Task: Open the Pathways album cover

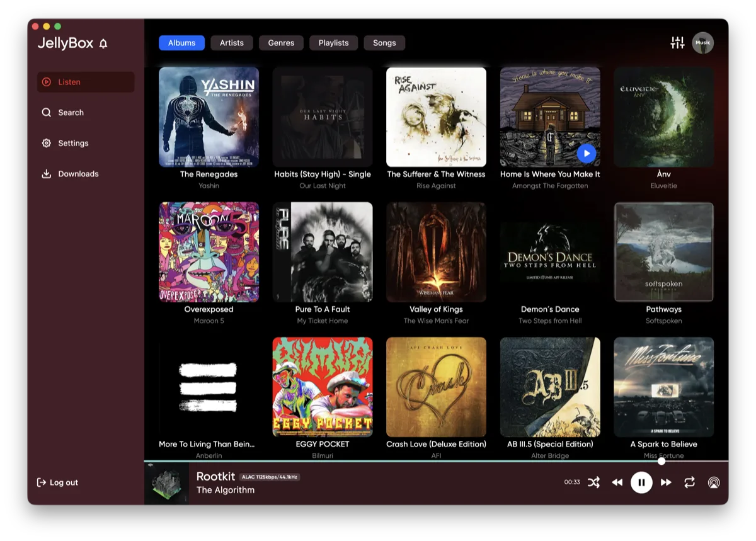Action: click(x=663, y=252)
